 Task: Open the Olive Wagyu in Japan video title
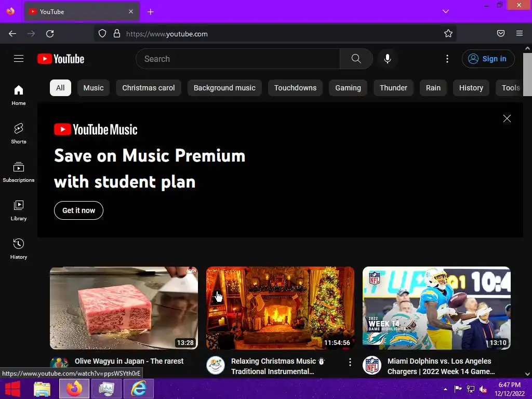[x=129, y=361]
